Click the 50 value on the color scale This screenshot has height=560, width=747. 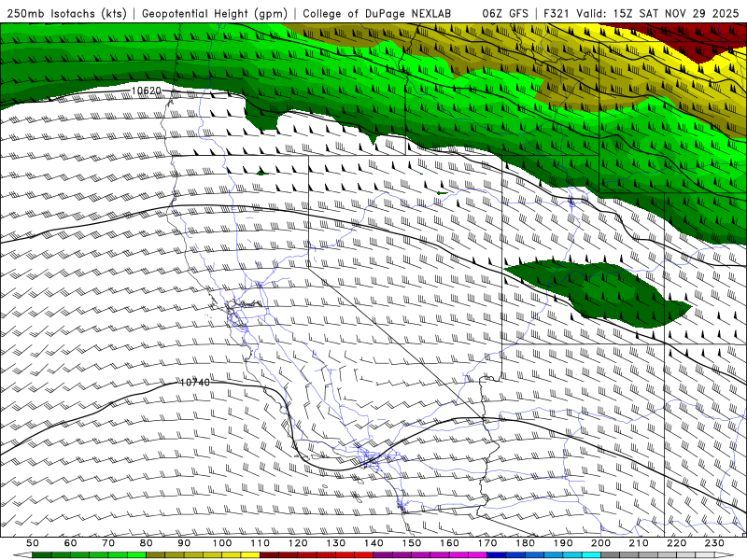(x=33, y=543)
